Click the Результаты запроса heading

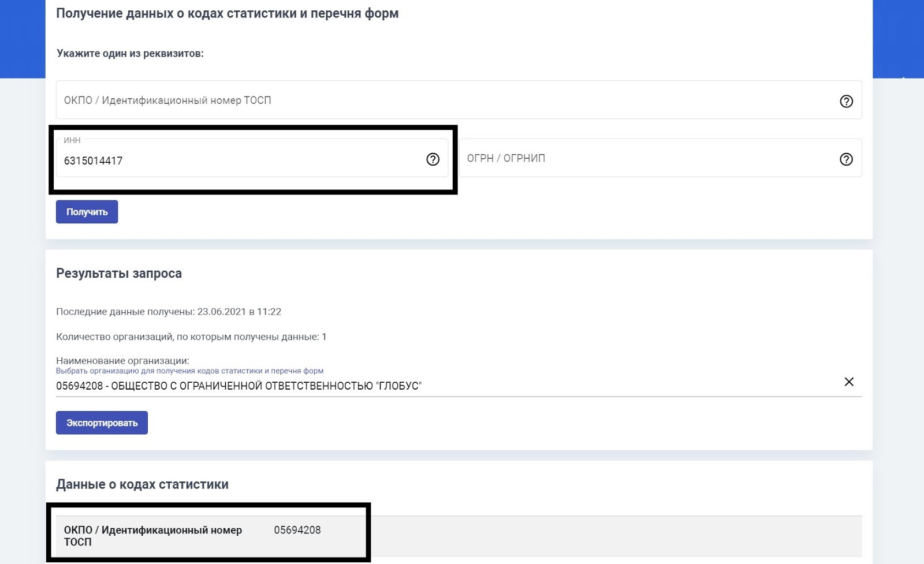tap(119, 273)
